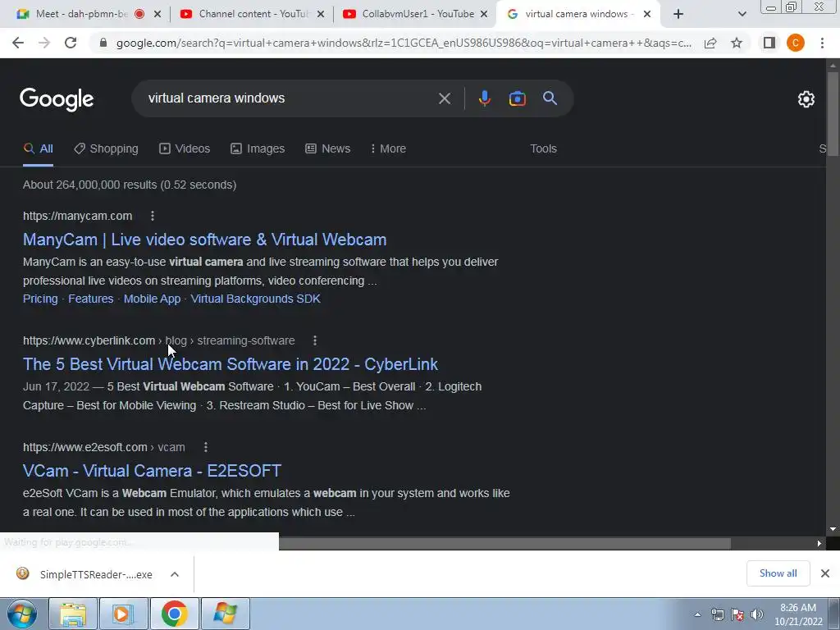
Task: Open the ManyCam Live video software result
Action: coord(204,240)
